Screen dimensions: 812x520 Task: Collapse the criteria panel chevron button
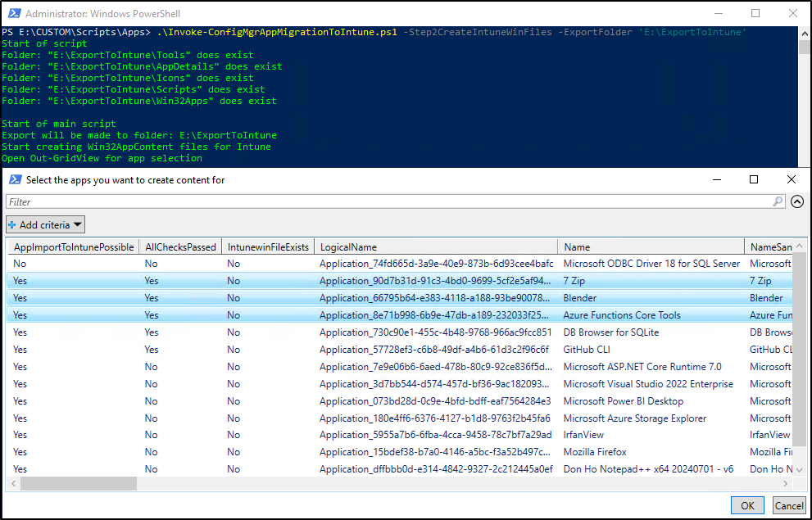coord(797,201)
